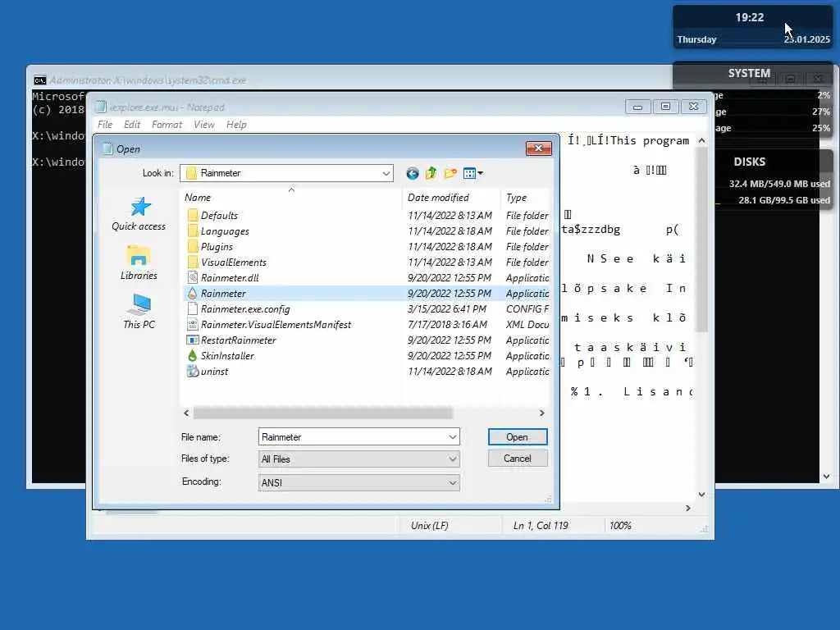Select the VisualElements folder icon

click(x=193, y=262)
